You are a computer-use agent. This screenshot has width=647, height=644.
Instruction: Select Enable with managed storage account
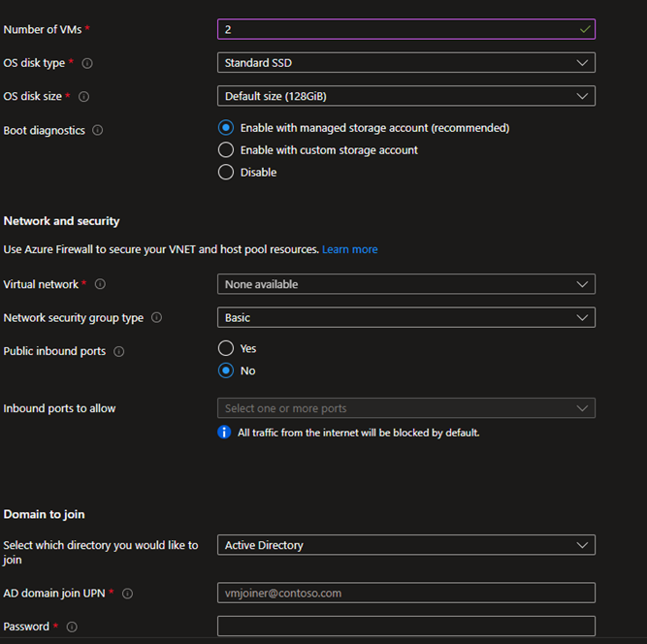(226, 128)
